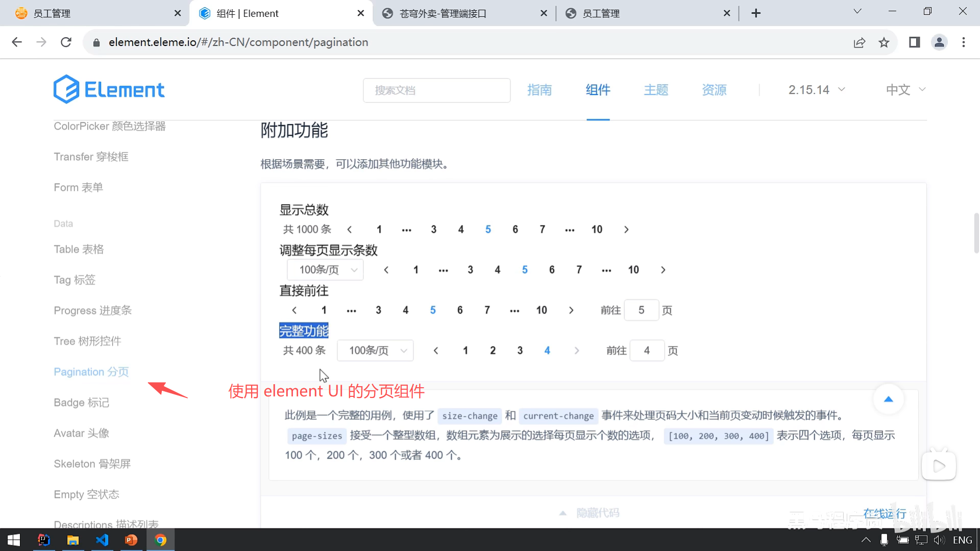Open the 指南 navigation tab
Viewport: 980px width, 551px height.
click(540, 90)
